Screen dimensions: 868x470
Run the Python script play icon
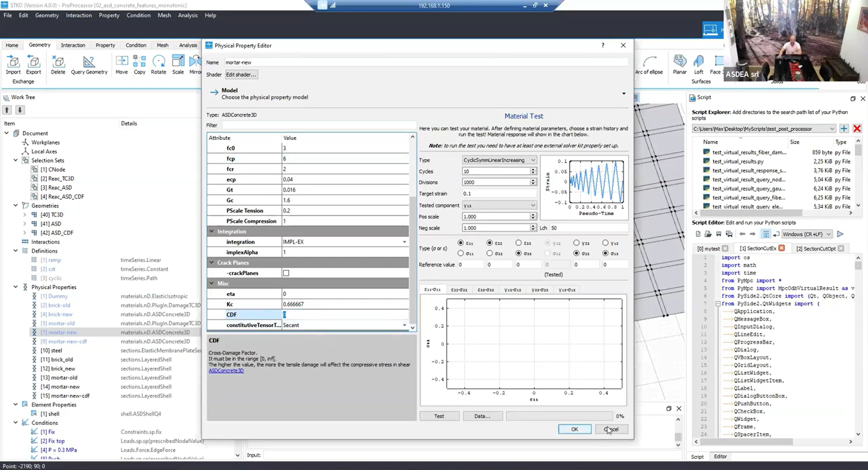[840, 234]
